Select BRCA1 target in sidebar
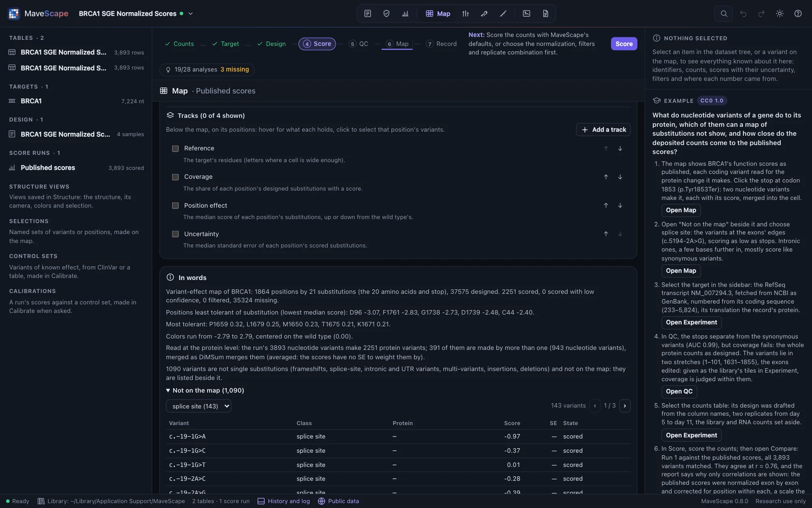 76,101
